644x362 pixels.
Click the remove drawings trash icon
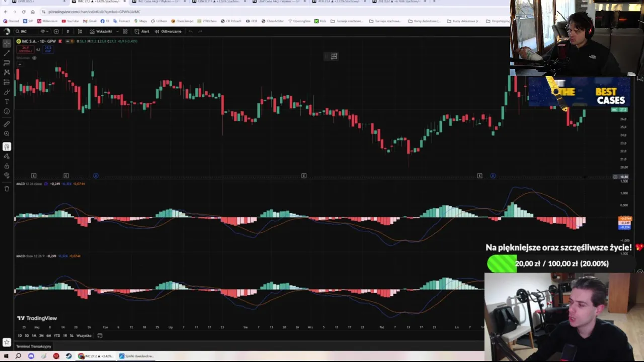pos(7,189)
